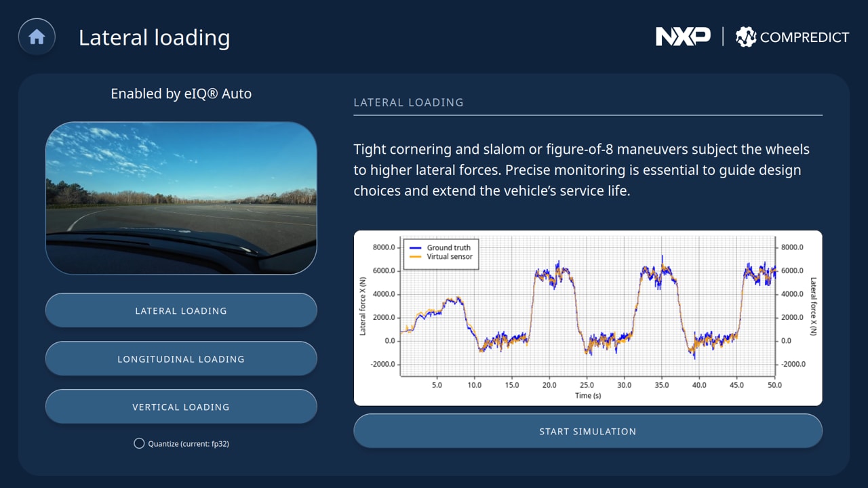Switch to Longitudinal Loading mode

point(181,359)
